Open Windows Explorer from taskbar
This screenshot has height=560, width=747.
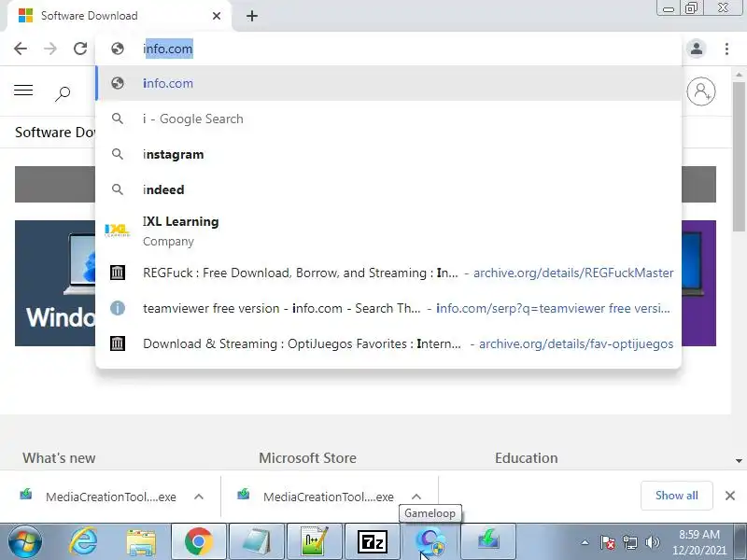click(141, 542)
